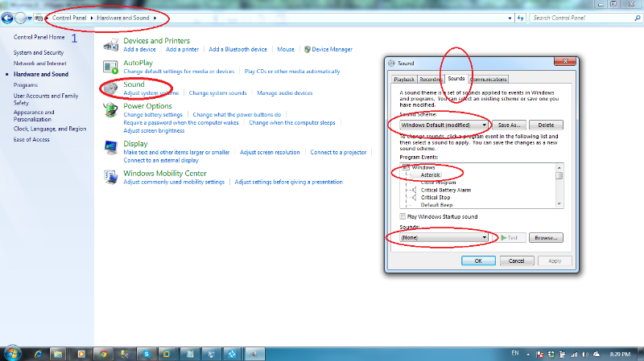Open the Sound Scheme dropdown
This screenshot has width=644, height=361.
click(444, 125)
